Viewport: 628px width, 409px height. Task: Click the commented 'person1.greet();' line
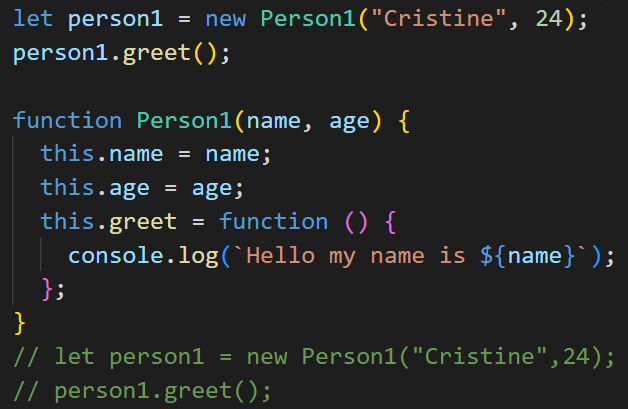[143, 391]
